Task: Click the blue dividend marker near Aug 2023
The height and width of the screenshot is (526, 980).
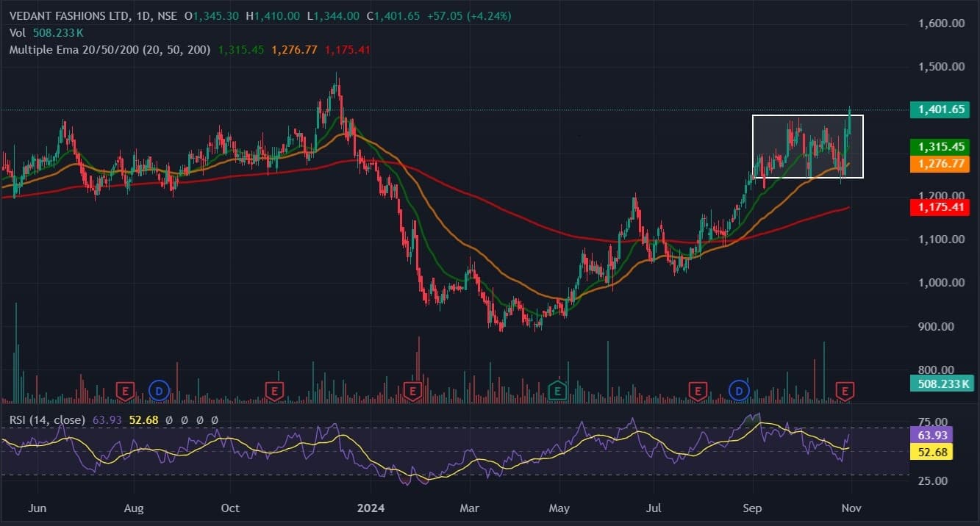Action: tap(158, 390)
